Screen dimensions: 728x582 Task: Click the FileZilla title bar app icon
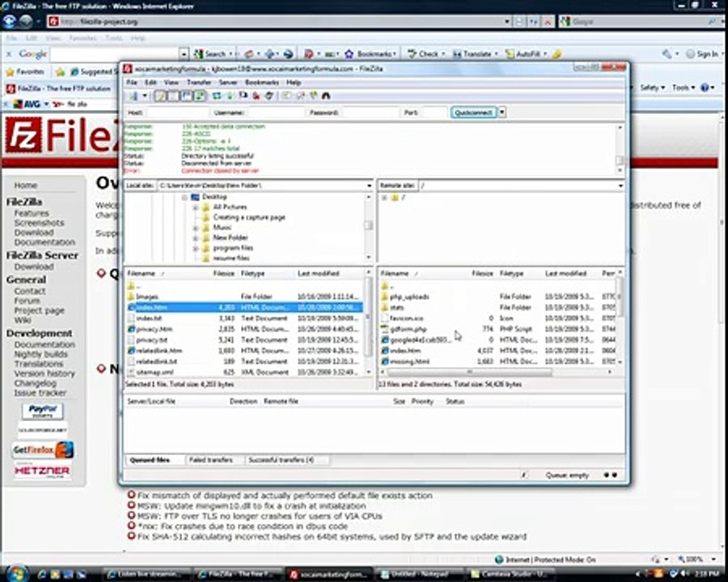coord(128,69)
